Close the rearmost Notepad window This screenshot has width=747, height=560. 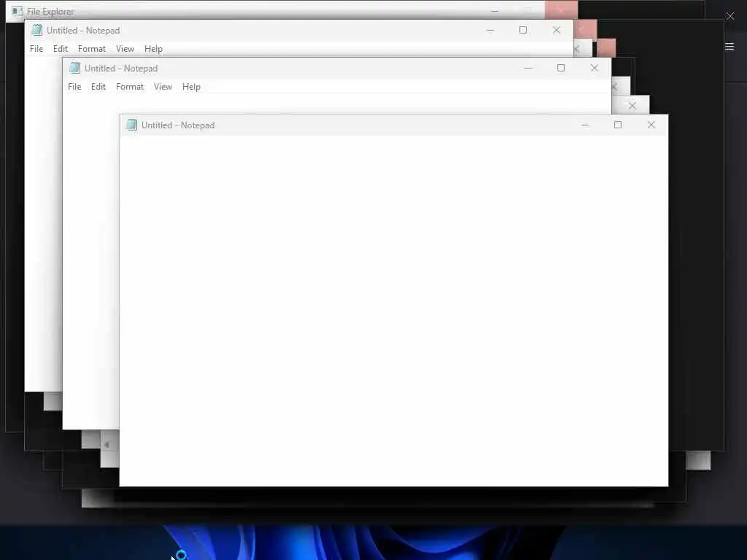tap(557, 30)
